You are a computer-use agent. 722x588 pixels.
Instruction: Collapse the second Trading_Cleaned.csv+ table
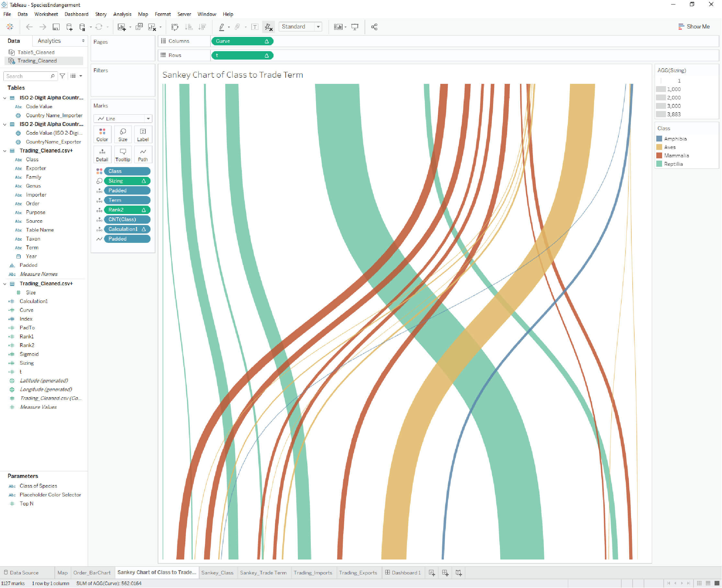pos(5,284)
